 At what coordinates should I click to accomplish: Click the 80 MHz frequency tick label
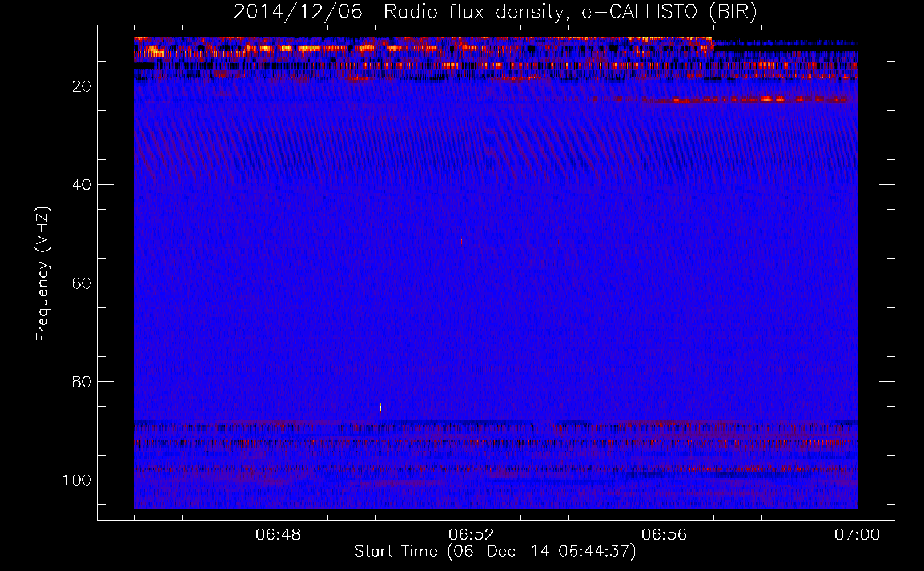tap(82, 382)
